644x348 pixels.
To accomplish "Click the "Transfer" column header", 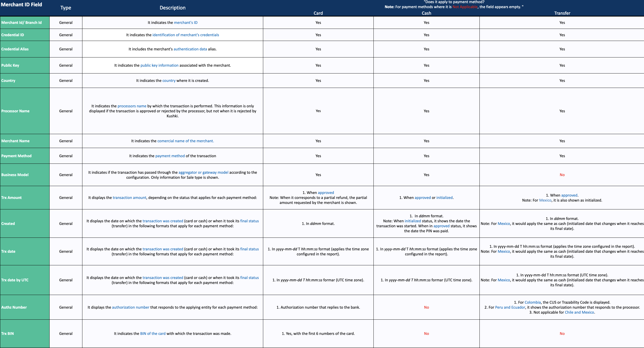I will click(x=562, y=13).
